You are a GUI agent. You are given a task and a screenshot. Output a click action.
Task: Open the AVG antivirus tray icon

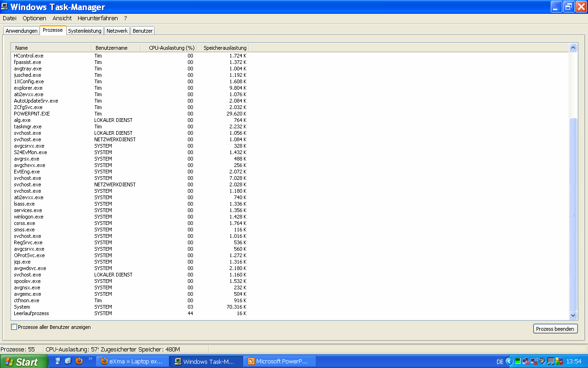tap(559, 362)
